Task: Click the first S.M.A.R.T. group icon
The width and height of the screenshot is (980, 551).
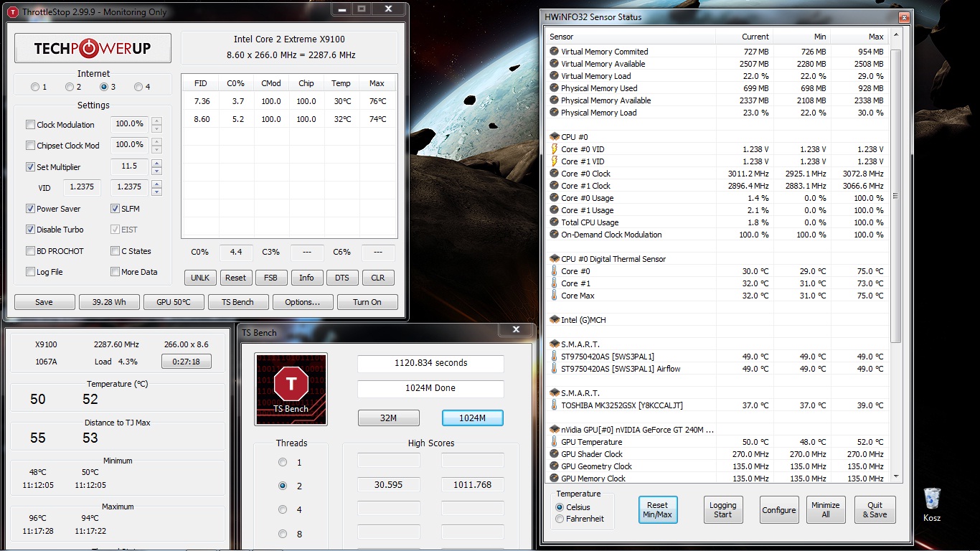Action: [554, 344]
